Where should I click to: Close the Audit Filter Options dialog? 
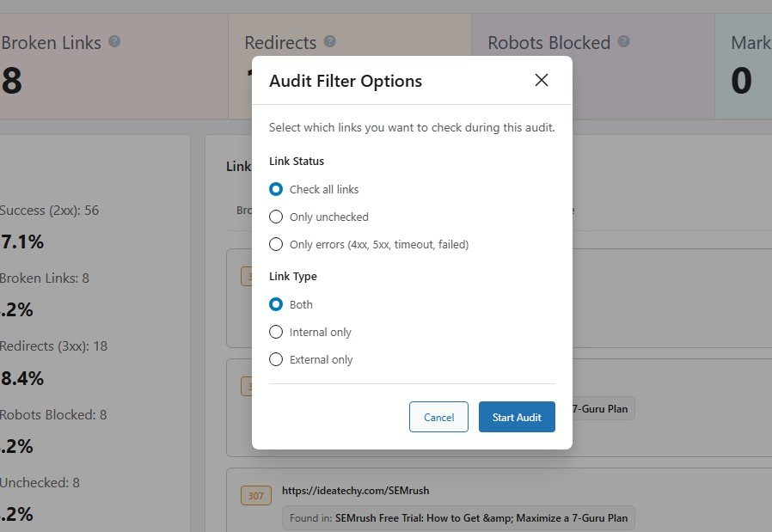541,80
